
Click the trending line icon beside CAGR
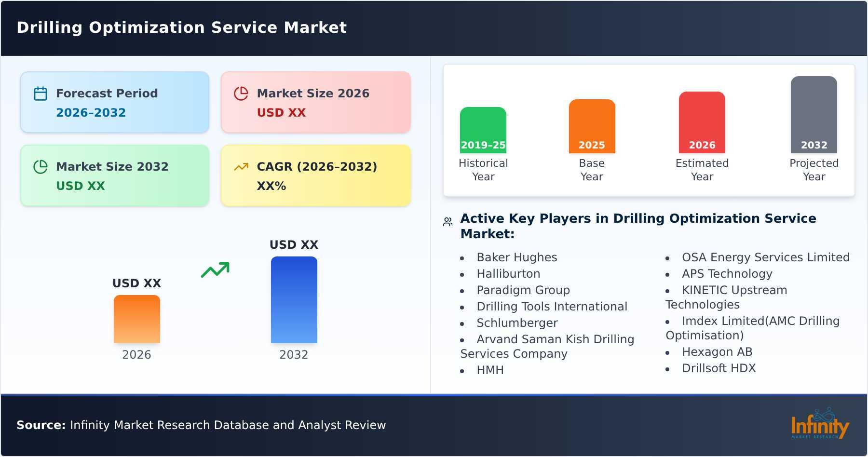click(x=241, y=167)
